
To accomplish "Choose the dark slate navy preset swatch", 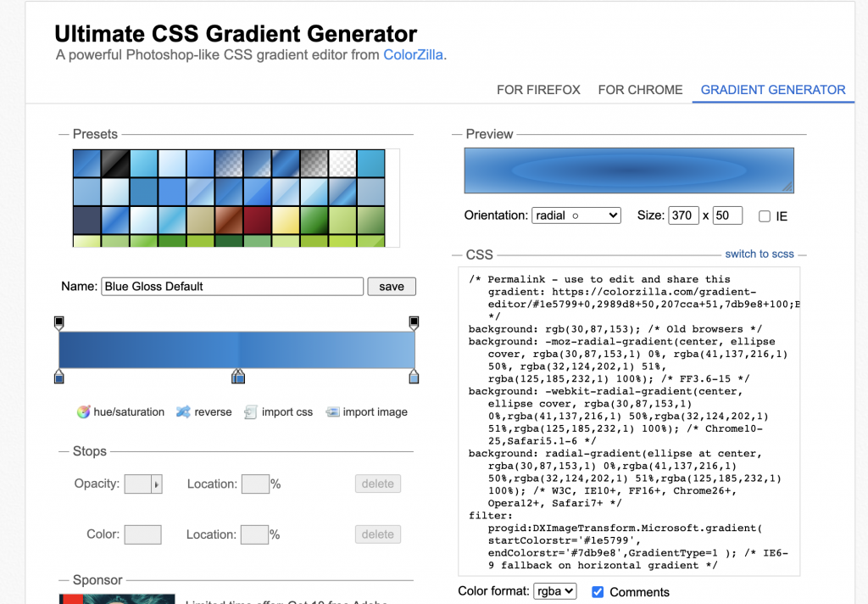I will coord(87,220).
